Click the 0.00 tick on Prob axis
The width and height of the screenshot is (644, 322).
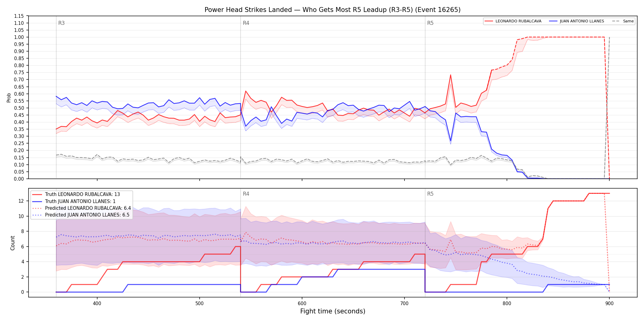coord(19,179)
